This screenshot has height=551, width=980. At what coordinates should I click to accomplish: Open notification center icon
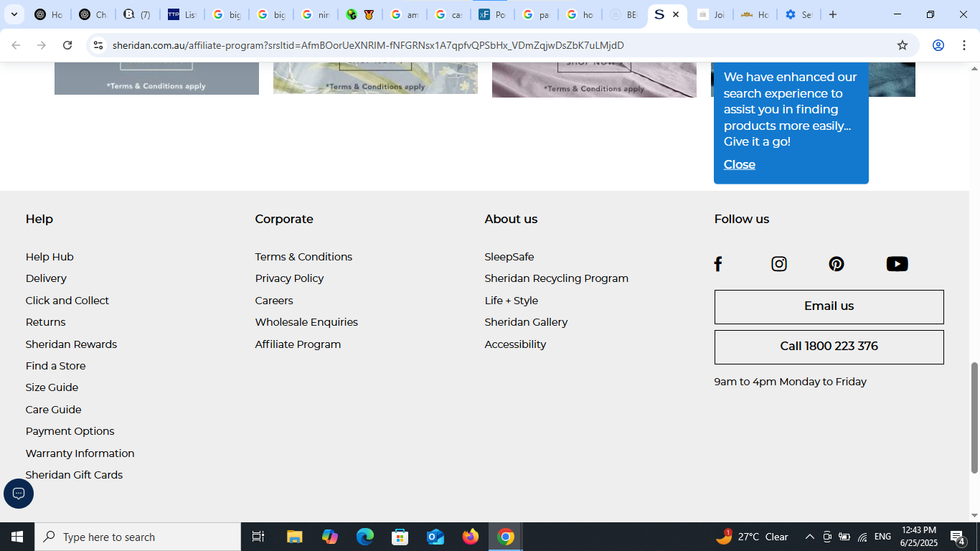click(957, 537)
